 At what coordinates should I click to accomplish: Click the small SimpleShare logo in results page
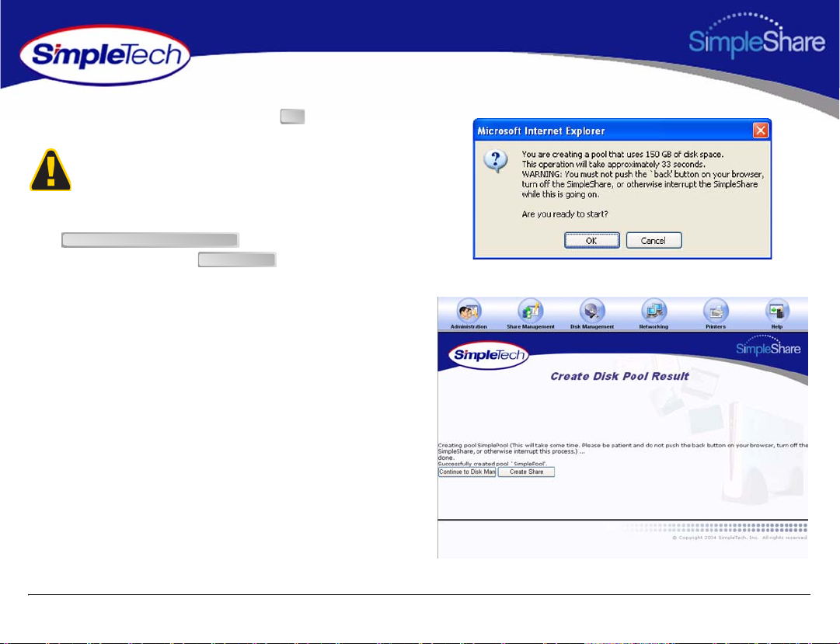(769, 346)
